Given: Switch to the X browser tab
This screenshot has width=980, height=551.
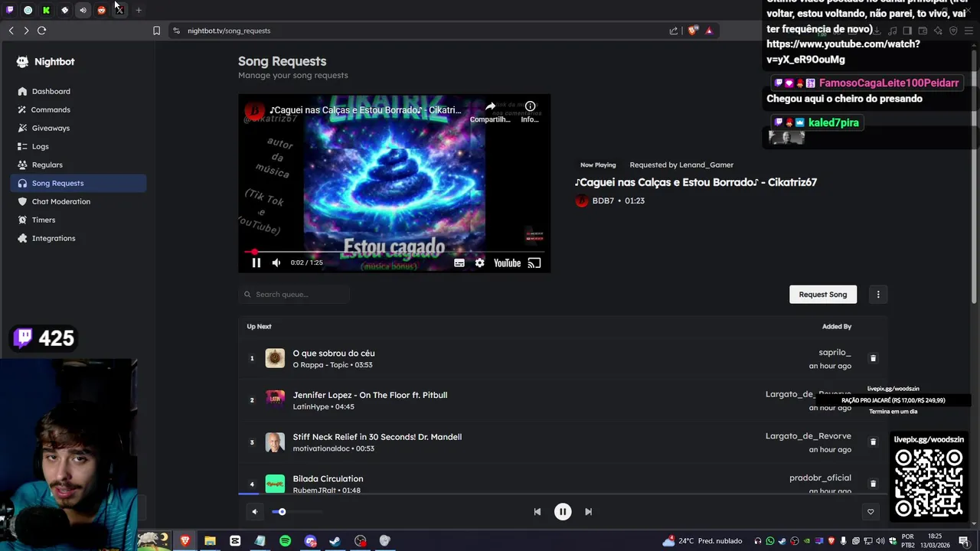Looking at the screenshot, I should coord(119,10).
